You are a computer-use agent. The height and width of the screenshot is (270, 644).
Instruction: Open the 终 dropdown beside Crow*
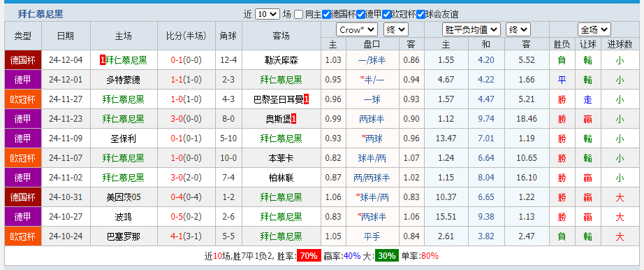(x=396, y=29)
